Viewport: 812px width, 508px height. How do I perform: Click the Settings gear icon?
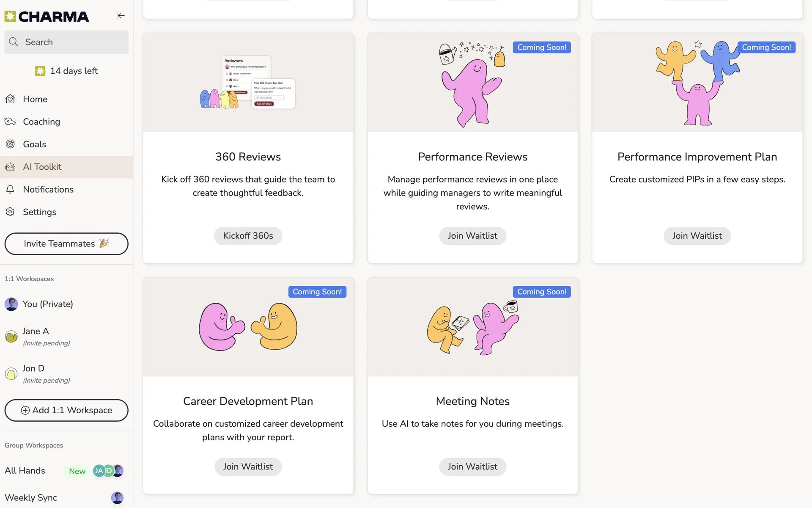tap(10, 212)
